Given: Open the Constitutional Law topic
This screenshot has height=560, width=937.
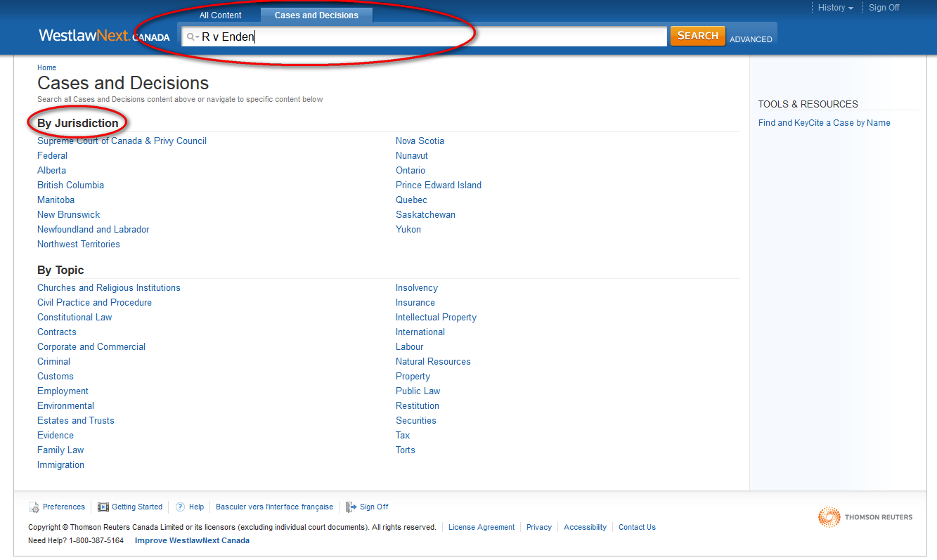Looking at the screenshot, I should (x=75, y=317).
